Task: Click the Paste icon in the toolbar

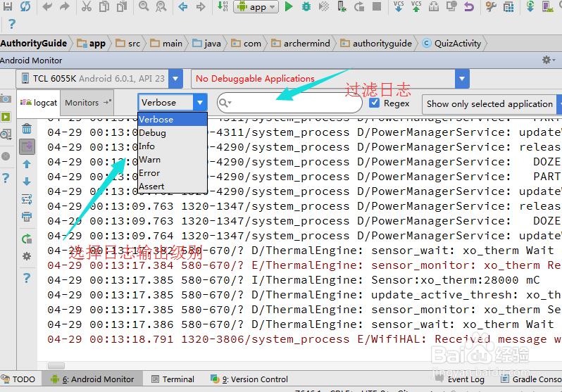Action: pyautogui.click(x=122, y=6)
